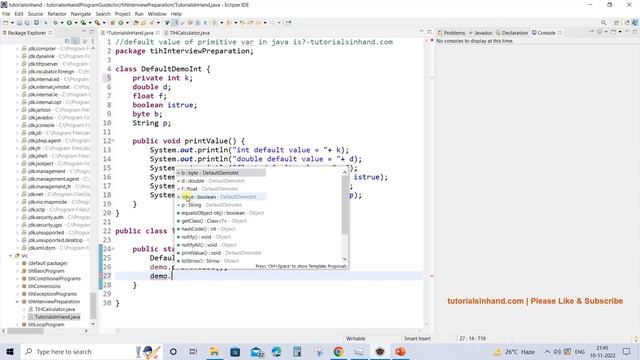Screen dimensions: 640x360
Task: Click the Save All toolbar icon
Action: coord(27,23)
